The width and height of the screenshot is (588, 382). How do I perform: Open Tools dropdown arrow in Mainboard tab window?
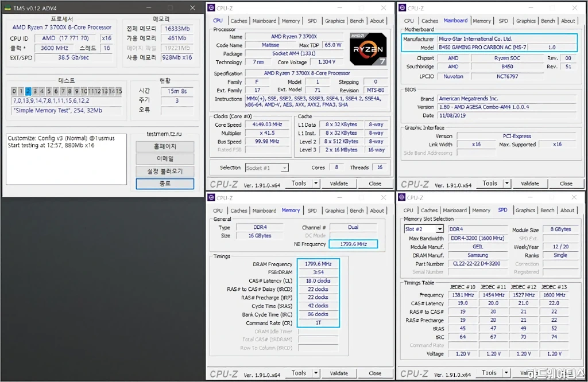(507, 183)
